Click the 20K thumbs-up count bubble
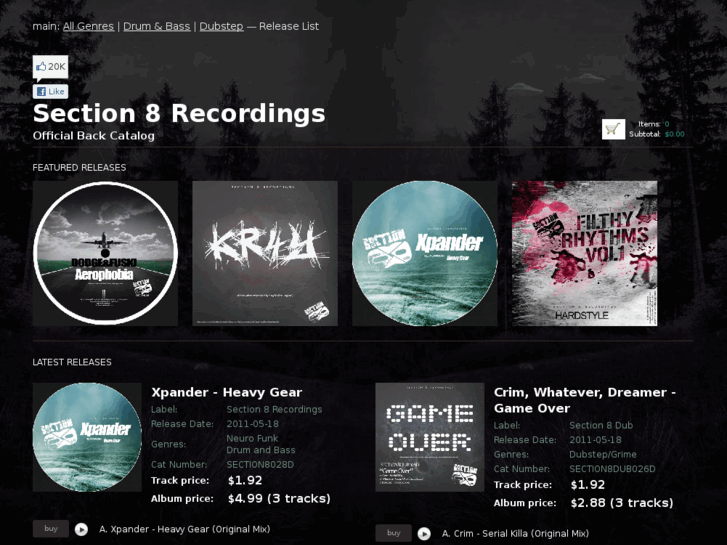The height and width of the screenshot is (545, 727). point(51,67)
